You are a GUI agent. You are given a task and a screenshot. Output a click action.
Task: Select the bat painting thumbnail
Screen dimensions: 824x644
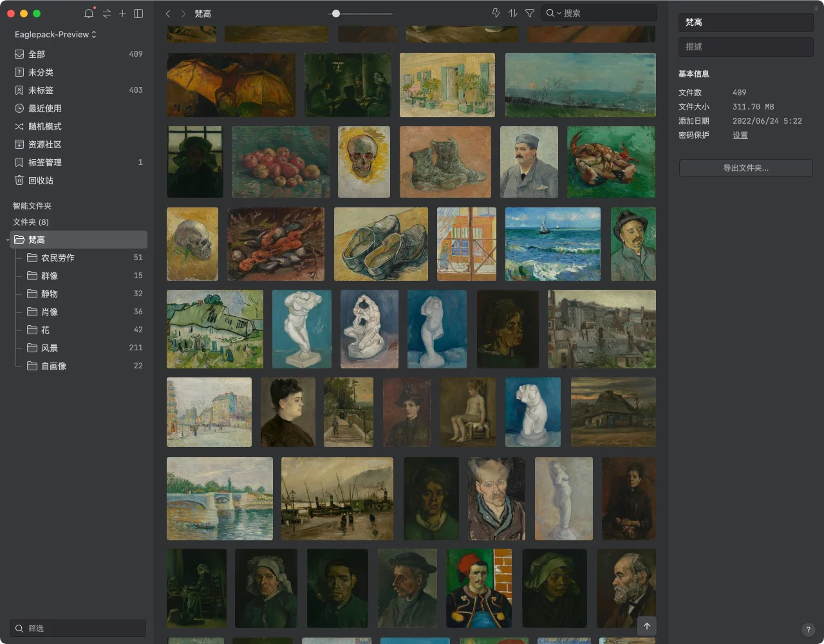(231, 85)
